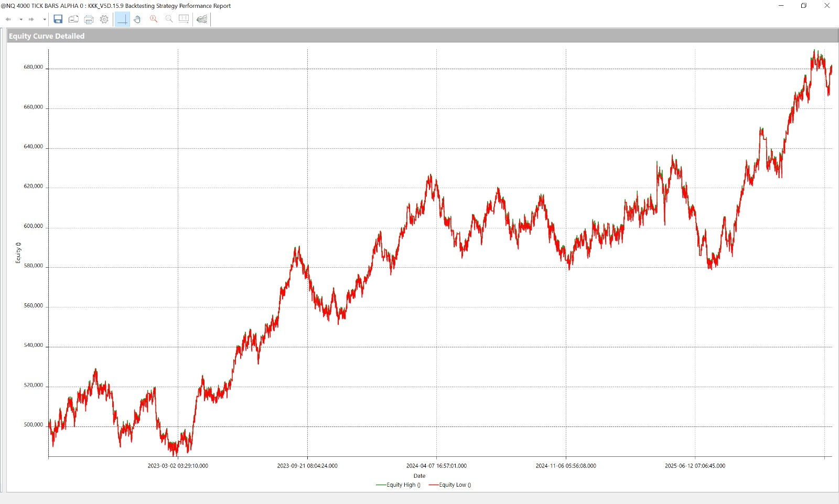839x504 pixels.
Task: Activate the red zoom in magnifier
Action: (154, 19)
